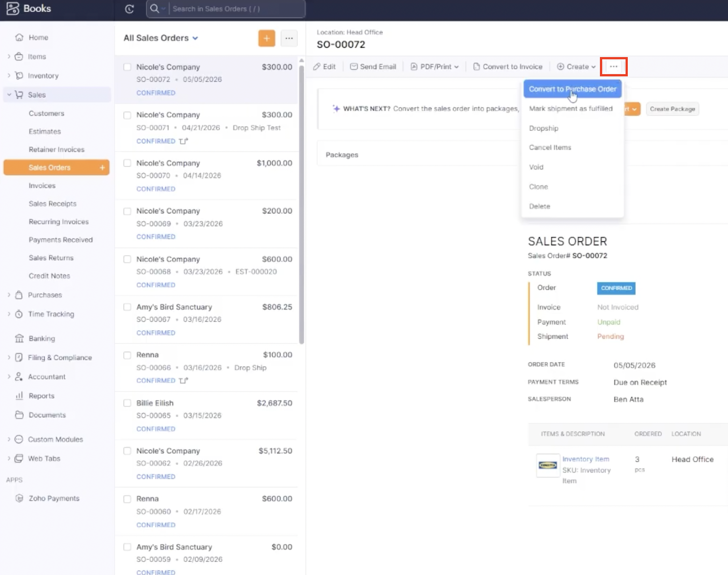Click the Documents folder icon
Viewport: 728px width, 575px height.
[x=19, y=415]
